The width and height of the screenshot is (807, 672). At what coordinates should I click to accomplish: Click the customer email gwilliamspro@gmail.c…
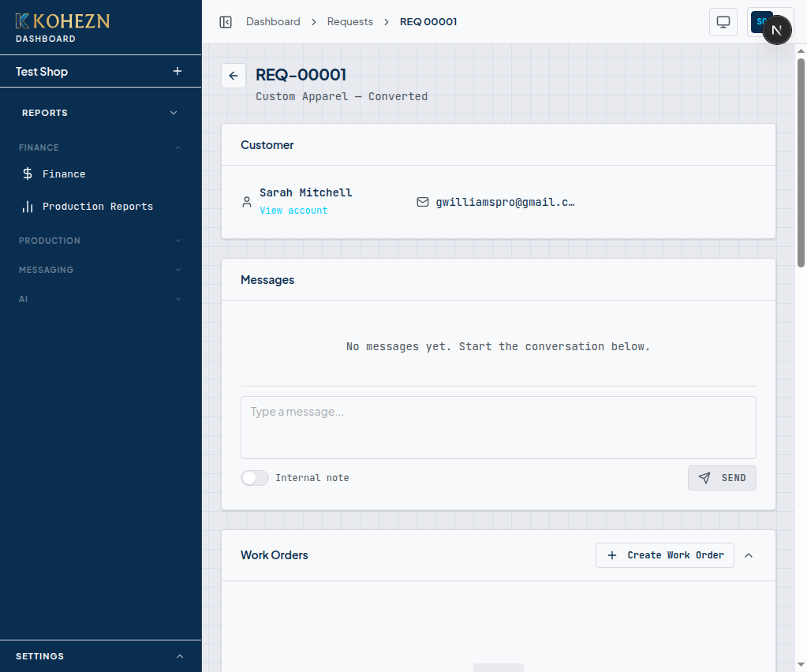506,202
